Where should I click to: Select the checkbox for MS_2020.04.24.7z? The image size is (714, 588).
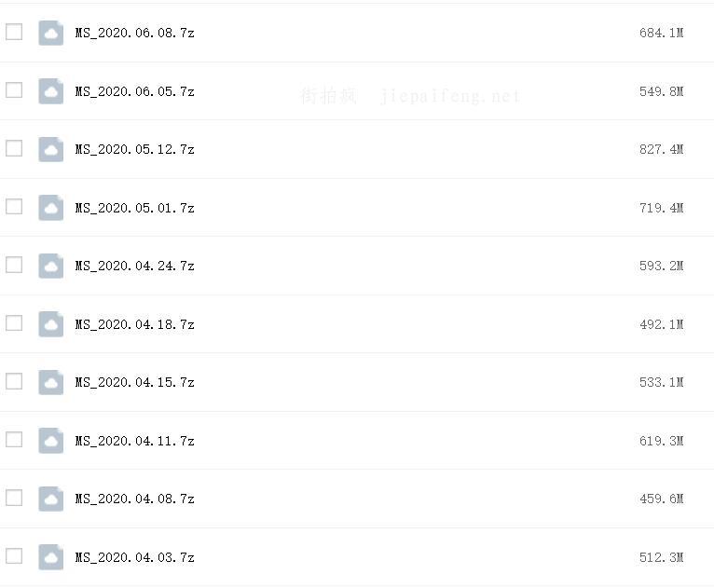click(14, 265)
